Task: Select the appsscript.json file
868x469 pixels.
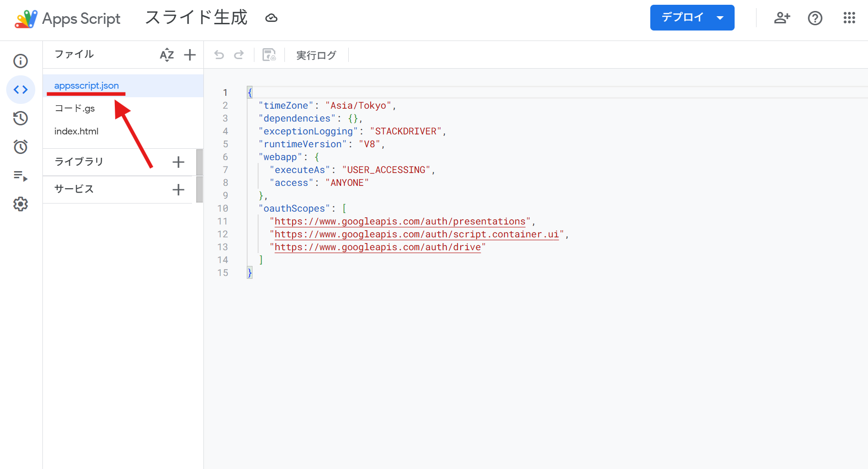Action: click(x=87, y=85)
